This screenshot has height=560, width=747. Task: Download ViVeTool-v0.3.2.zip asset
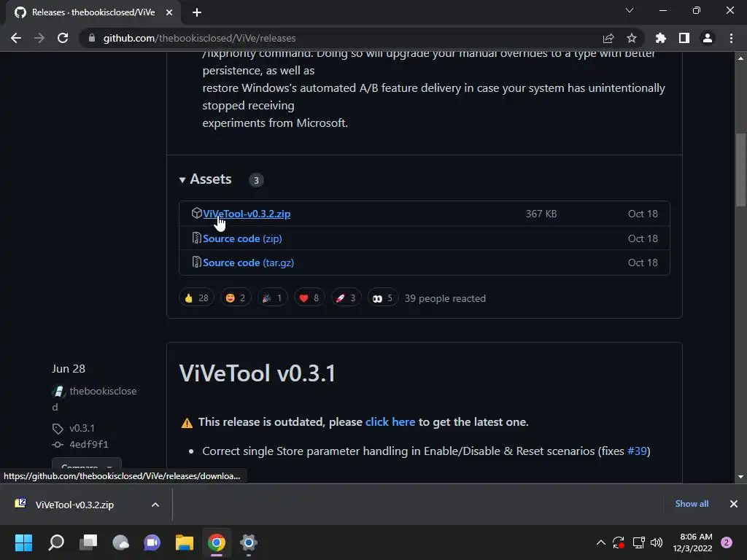247,214
